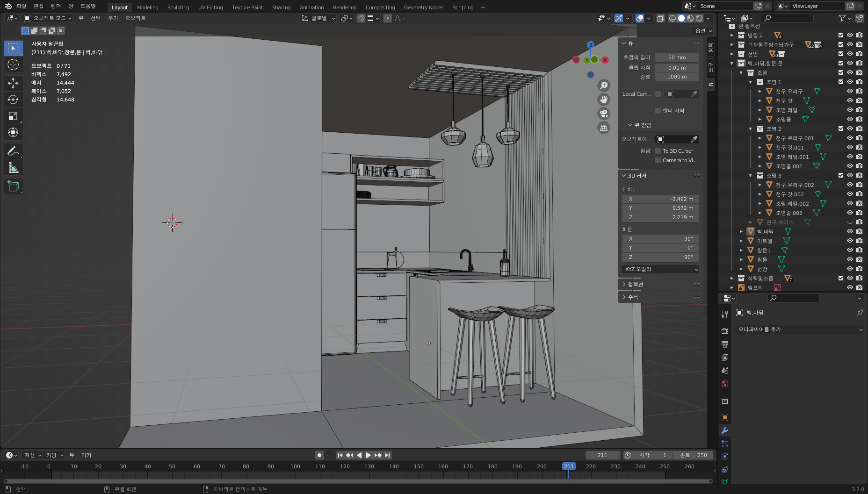Image resolution: width=868 pixels, height=494 pixels.
Task: Switch viewport to wireframe shading mode
Action: (672, 18)
